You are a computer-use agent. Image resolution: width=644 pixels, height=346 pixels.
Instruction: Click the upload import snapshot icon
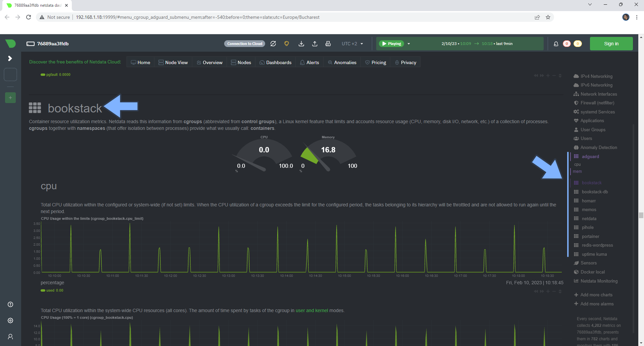pyautogui.click(x=315, y=44)
